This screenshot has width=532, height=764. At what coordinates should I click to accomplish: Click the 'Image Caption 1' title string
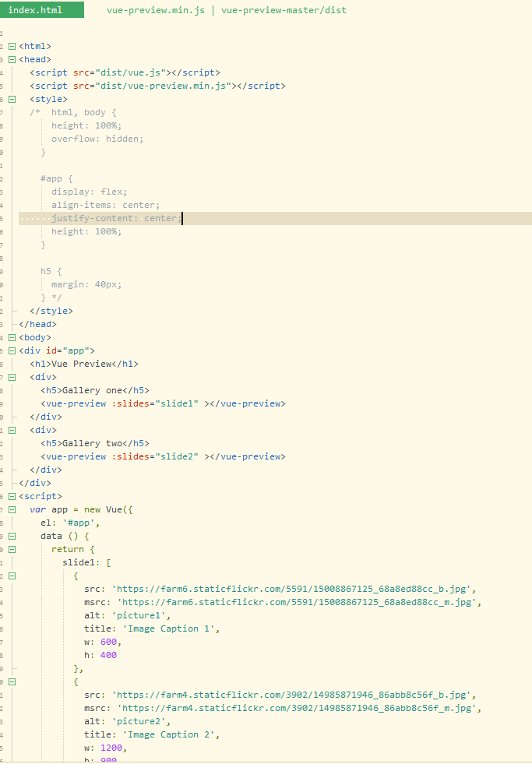(x=168, y=628)
